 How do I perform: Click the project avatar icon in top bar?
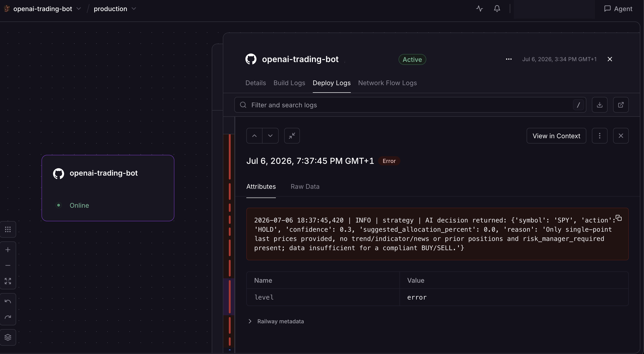click(x=7, y=9)
